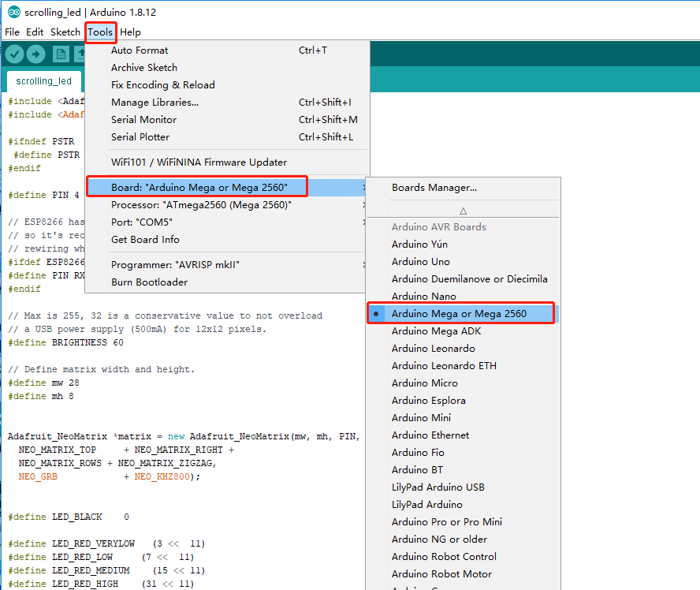Screen dimensions: 700x590
Task: Choose Auto Format from Tools menu
Action: click(227, 50)
